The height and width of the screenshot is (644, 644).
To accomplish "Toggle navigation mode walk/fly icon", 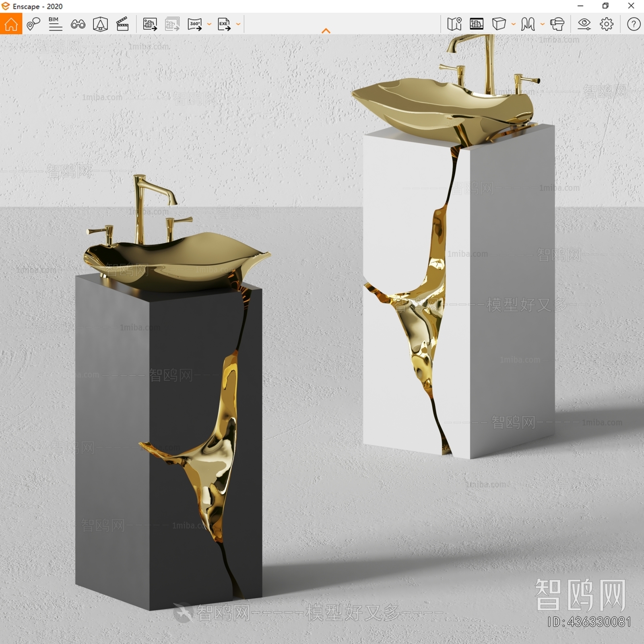I will pos(528,24).
